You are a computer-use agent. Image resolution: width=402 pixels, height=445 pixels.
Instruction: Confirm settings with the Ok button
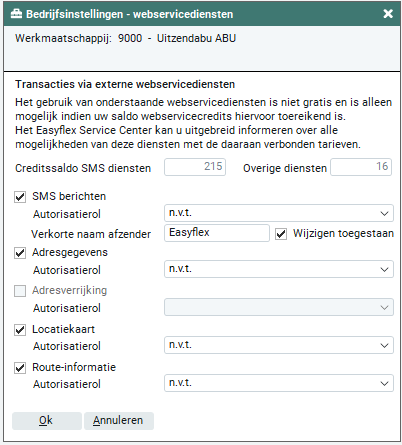pos(47,421)
